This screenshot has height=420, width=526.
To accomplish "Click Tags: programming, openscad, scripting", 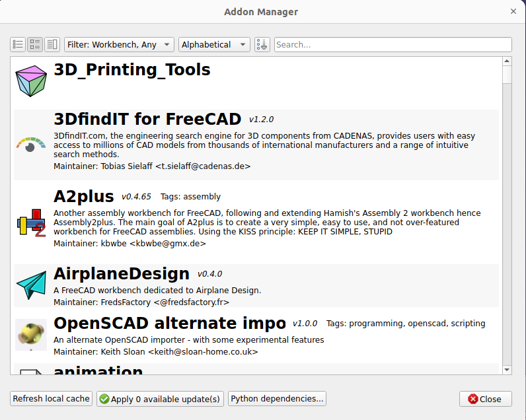I will [x=406, y=324].
